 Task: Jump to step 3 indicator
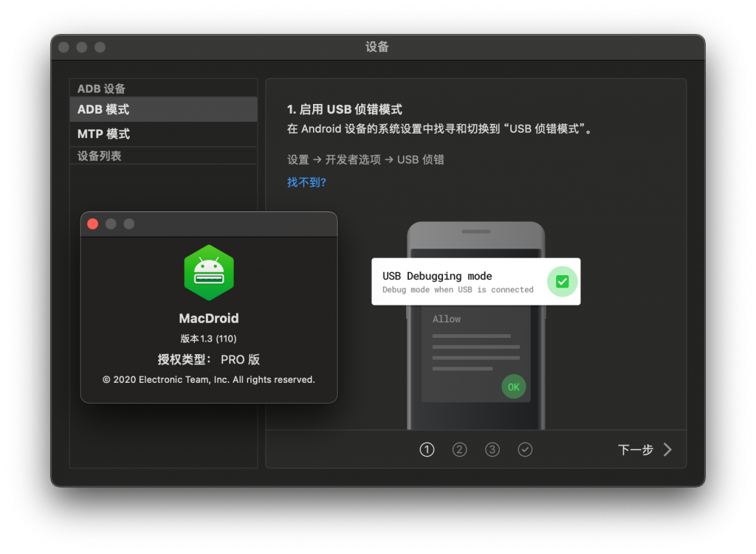[x=492, y=449]
